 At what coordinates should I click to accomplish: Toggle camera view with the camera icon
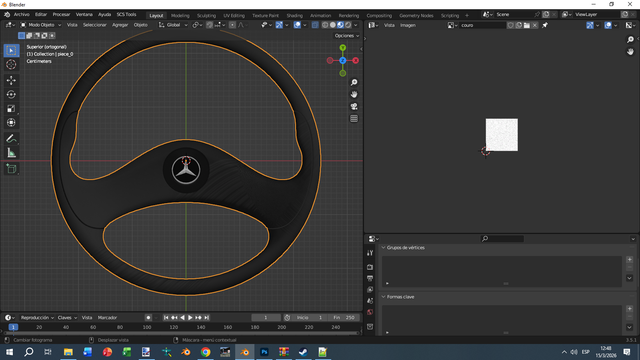[x=354, y=107]
